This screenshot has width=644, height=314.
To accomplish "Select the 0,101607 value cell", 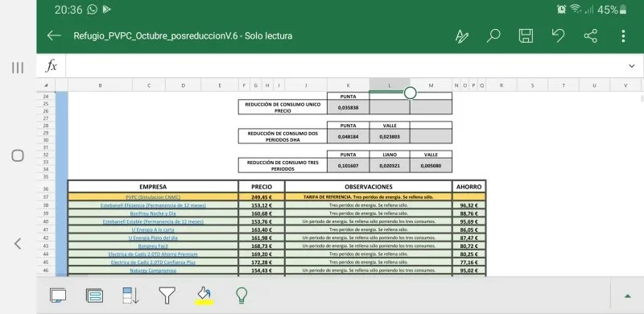I will 348,166.
